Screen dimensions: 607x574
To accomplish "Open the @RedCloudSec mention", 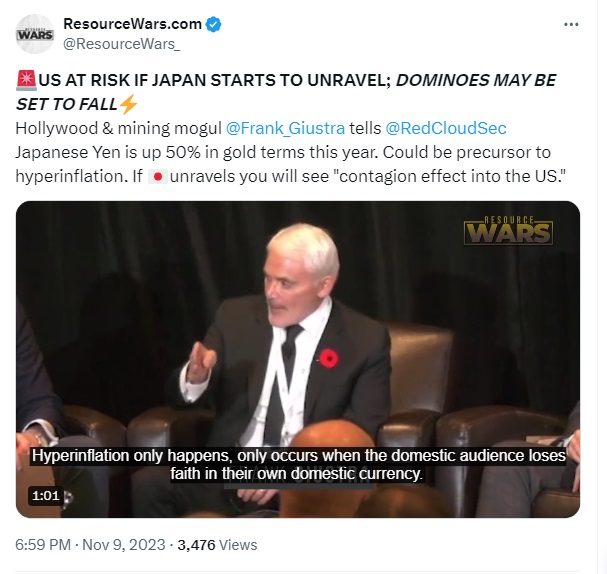I will tap(446, 129).
